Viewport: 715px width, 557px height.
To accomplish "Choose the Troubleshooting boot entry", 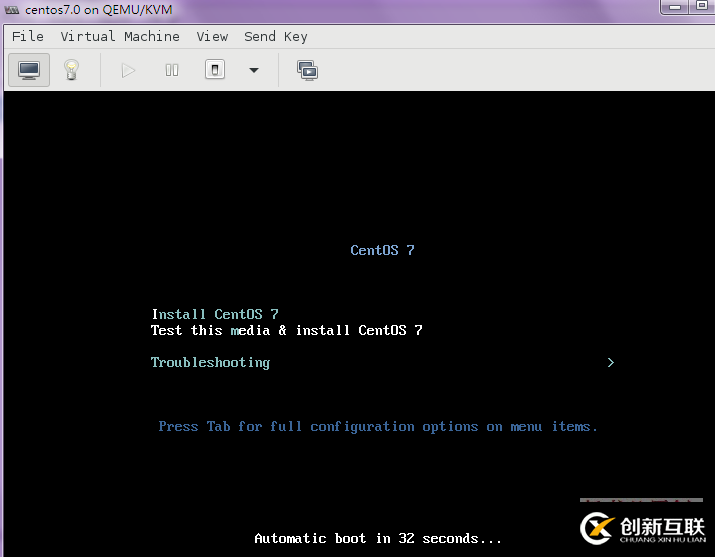I will click(210, 362).
